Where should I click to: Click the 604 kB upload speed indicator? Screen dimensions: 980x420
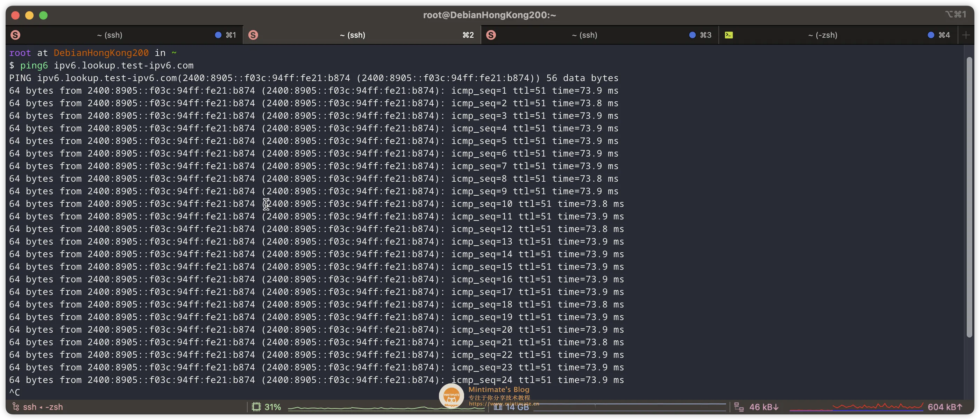click(945, 407)
